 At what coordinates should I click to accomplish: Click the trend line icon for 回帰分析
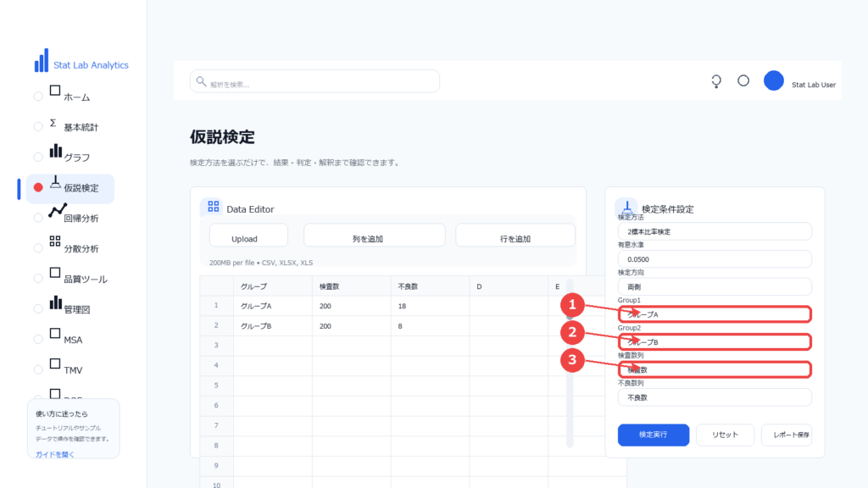[58, 211]
